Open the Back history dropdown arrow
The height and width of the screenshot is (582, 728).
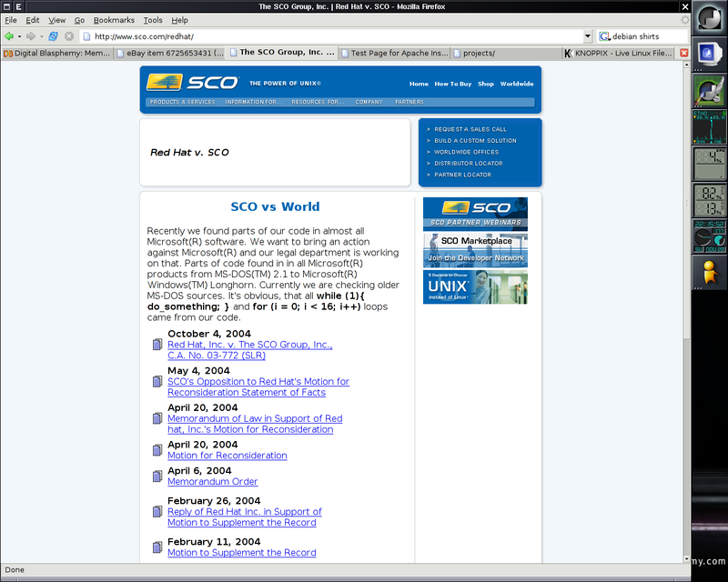coord(19,36)
